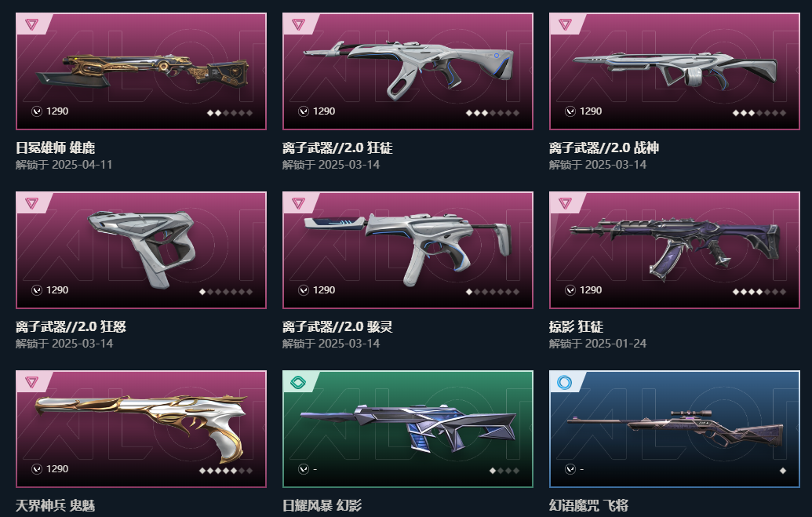Image resolution: width=812 pixels, height=517 pixels.
Task: Click the VP currency icon on 掠影 狂徒 card
Action: click(570, 290)
